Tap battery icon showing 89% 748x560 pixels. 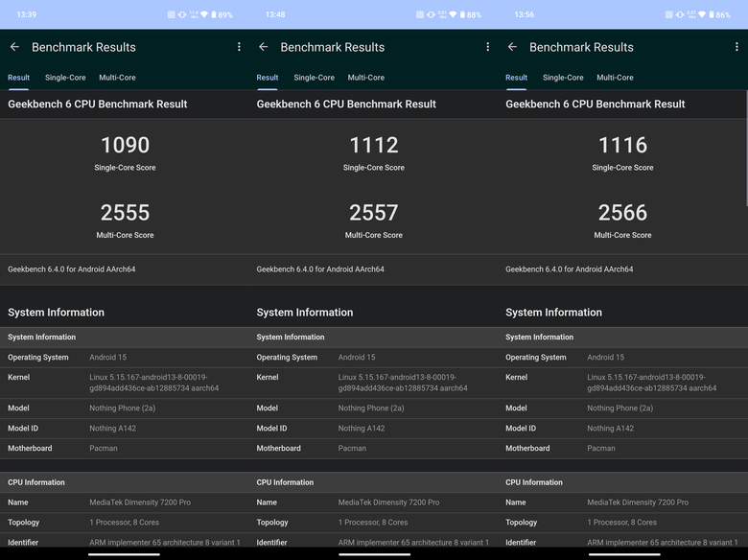click(213, 14)
